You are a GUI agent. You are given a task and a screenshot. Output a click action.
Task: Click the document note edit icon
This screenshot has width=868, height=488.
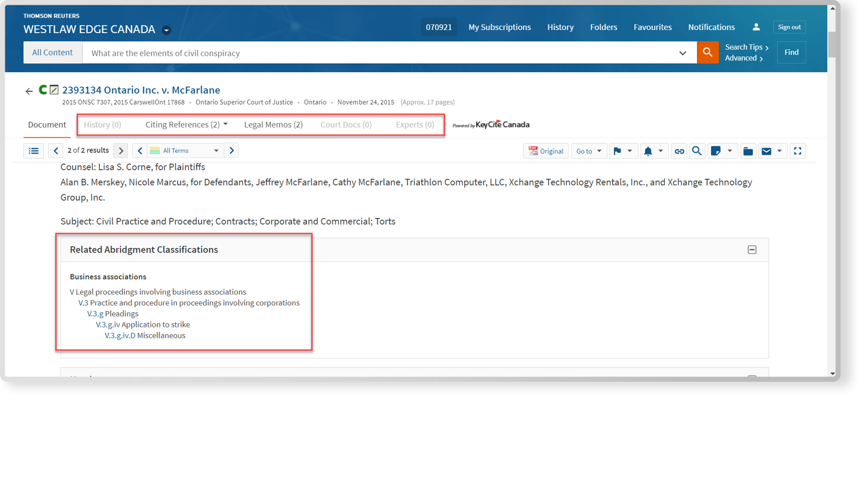(x=54, y=89)
